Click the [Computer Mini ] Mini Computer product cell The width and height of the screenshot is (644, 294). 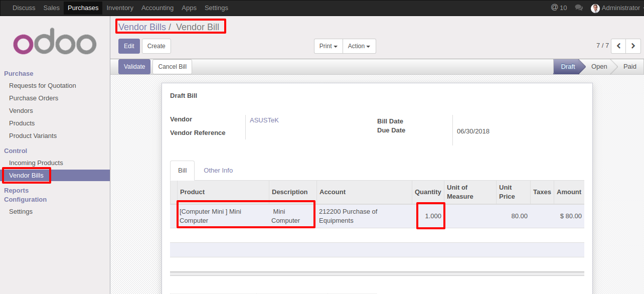pos(223,216)
